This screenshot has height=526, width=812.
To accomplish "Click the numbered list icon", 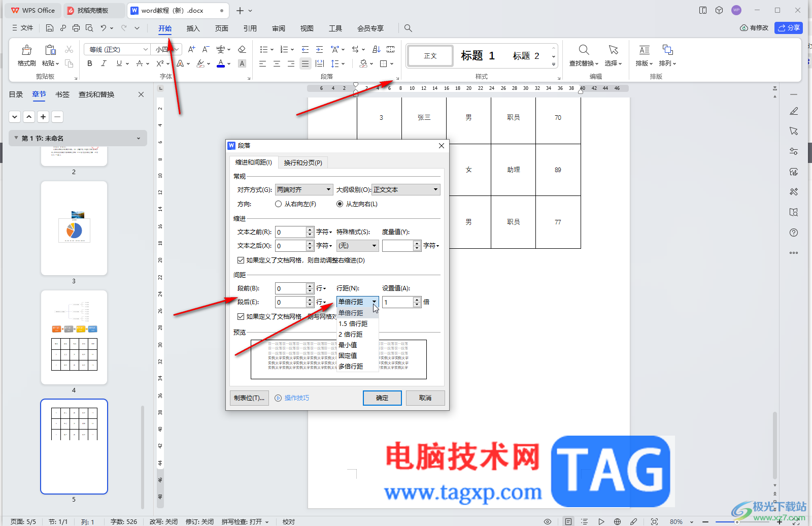I will click(284, 49).
